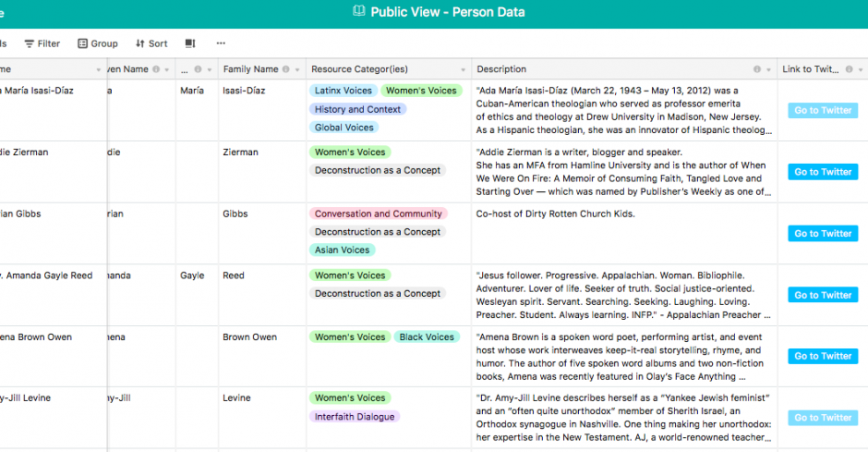Open the Amy-Jill Levine description cell
The height and width of the screenshot is (452, 868).
click(x=624, y=418)
